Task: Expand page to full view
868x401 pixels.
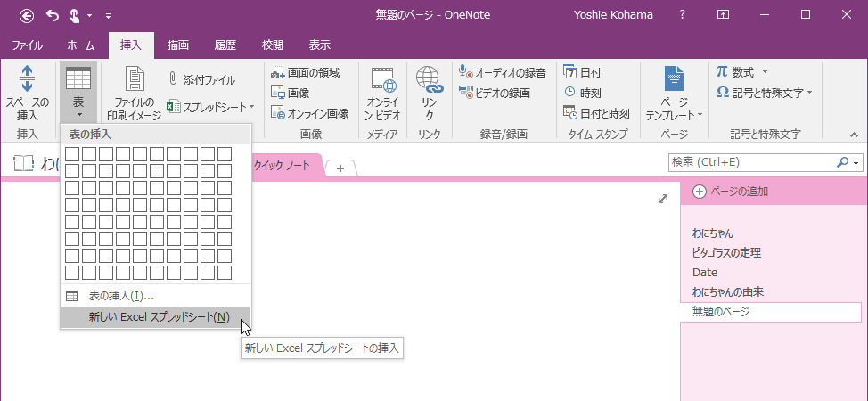Action: (663, 199)
